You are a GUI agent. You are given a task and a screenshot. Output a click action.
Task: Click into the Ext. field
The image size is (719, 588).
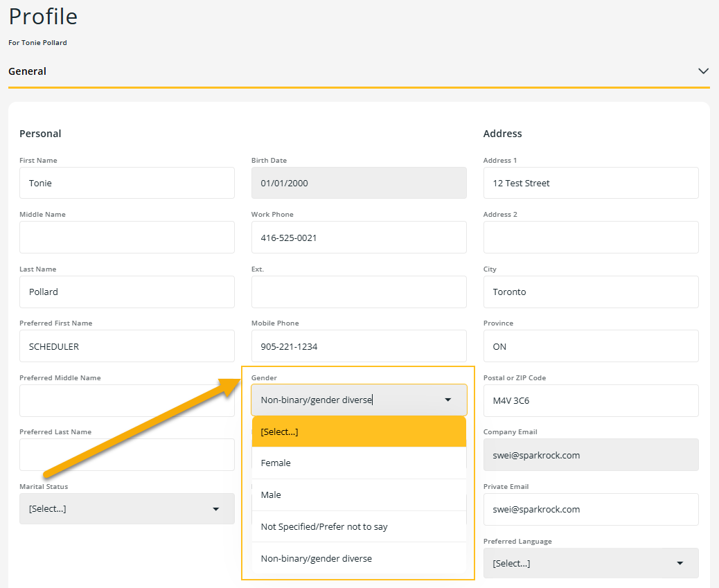click(x=359, y=292)
